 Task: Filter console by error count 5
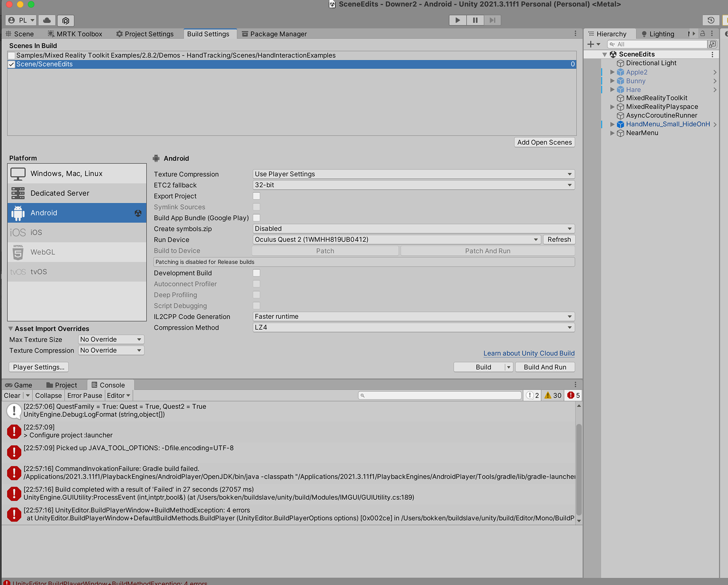pyautogui.click(x=573, y=395)
